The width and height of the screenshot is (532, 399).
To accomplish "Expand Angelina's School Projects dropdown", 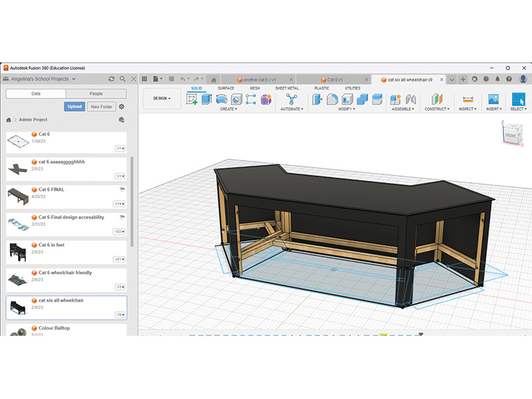I will [73, 78].
